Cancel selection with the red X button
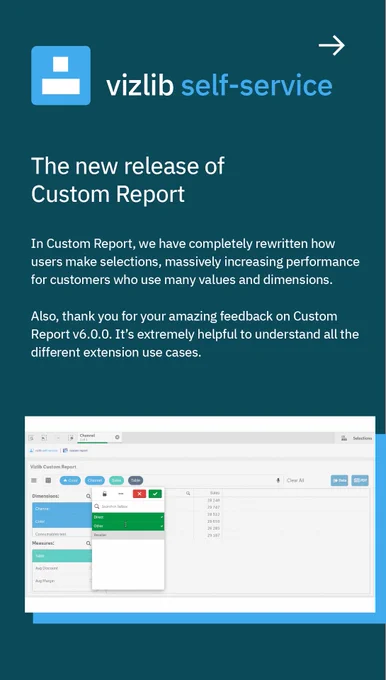The height and width of the screenshot is (680, 386). (139, 494)
